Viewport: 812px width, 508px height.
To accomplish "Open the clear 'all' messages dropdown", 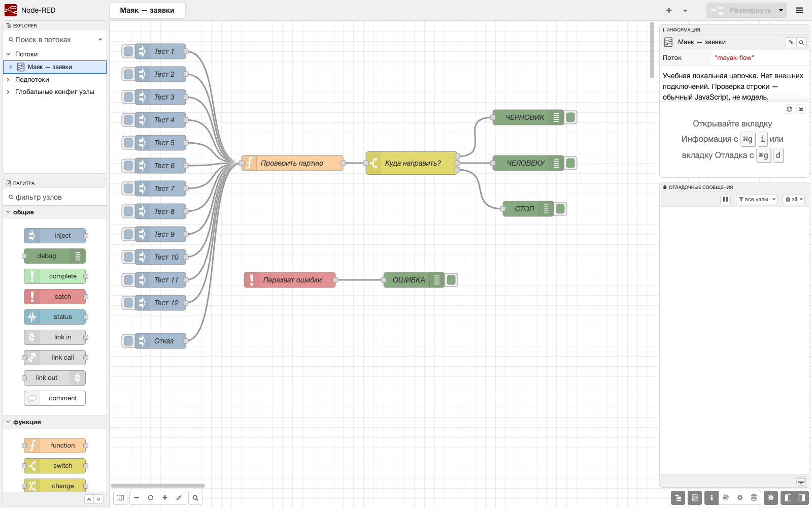I will (794, 200).
